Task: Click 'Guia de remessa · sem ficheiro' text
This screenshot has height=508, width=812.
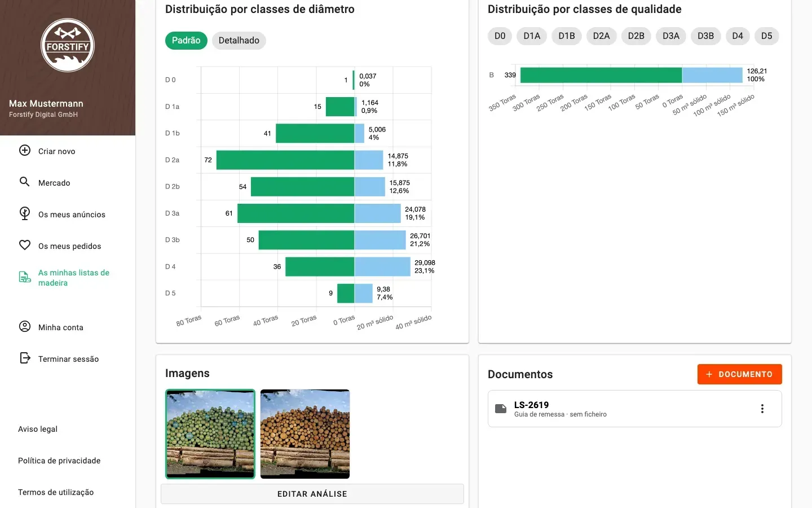Action: [x=561, y=414]
